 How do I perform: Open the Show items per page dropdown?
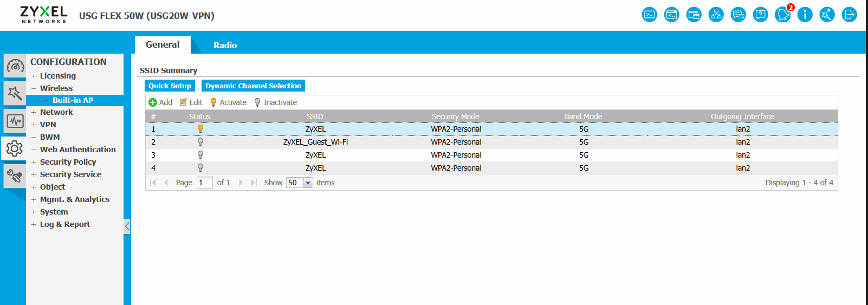point(308,183)
